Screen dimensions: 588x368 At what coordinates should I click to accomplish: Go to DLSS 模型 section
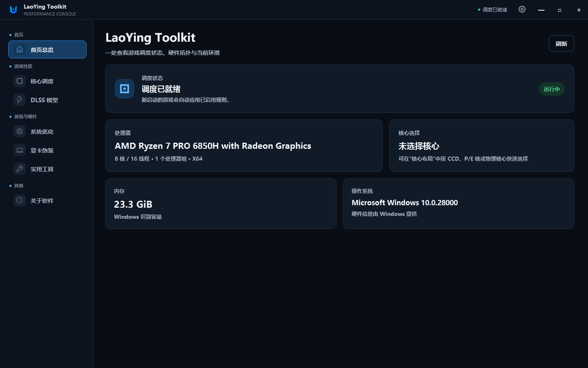(47, 100)
